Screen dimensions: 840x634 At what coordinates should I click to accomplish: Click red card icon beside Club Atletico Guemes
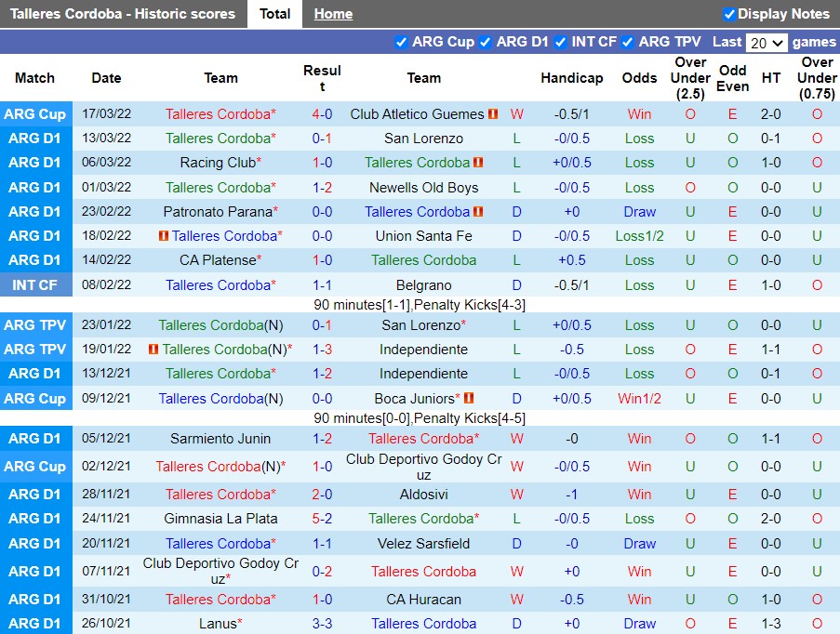[493, 114]
